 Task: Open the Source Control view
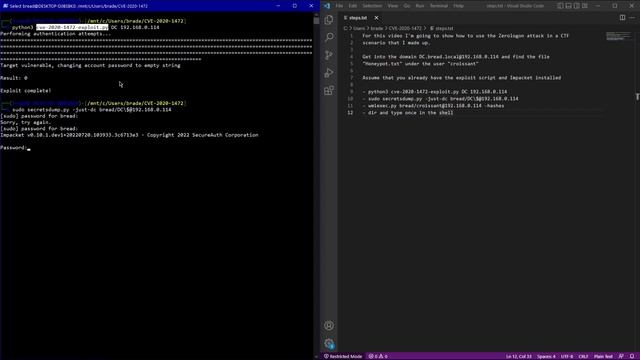point(329,55)
